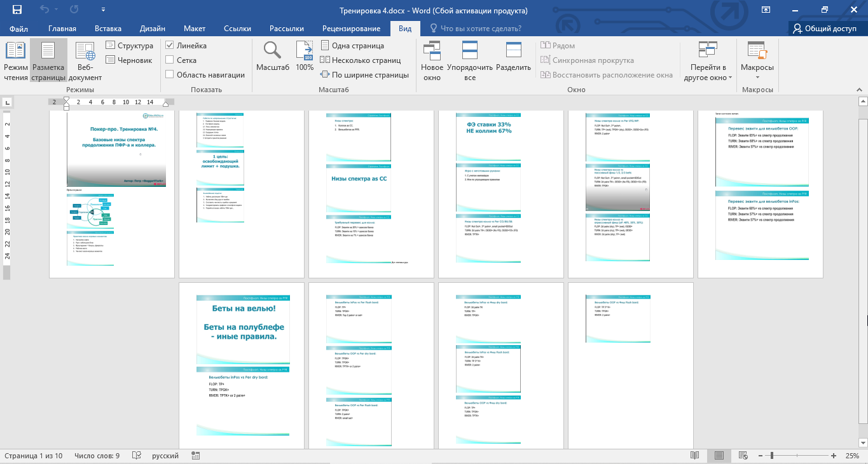This screenshot has width=868, height=464.
Task: Click the tab selector at the ruler corner
Action: click(x=6, y=102)
